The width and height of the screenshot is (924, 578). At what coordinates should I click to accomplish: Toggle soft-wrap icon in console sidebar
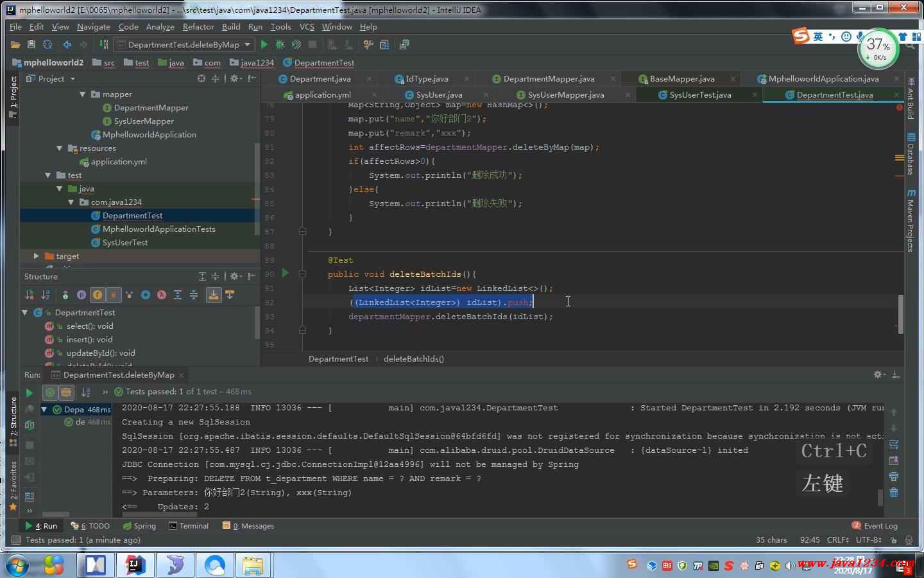pos(894,444)
